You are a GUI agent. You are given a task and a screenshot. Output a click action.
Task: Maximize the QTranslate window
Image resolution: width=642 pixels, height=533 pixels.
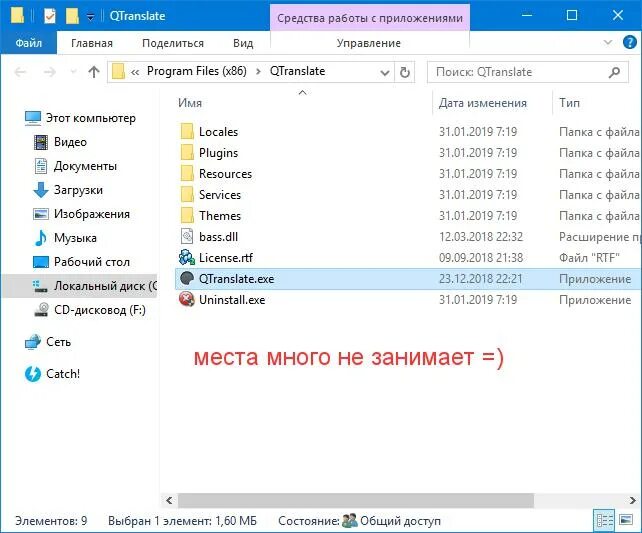pyautogui.click(x=572, y=16)
